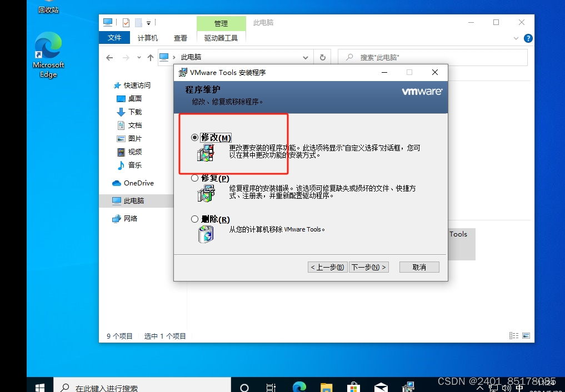565x392 pixels.
Task: Open Mail from the taskbar
Action: pyautogui.click(x=381, y=388)
